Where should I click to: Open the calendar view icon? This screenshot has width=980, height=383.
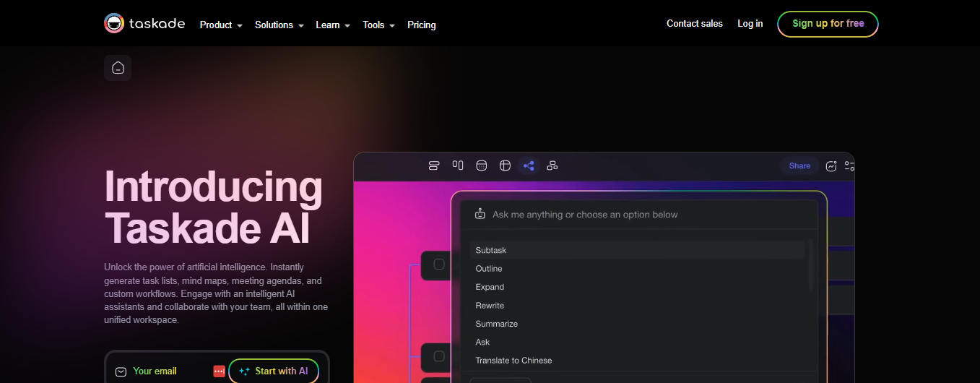pyautogui.click(x=482, y=165)
